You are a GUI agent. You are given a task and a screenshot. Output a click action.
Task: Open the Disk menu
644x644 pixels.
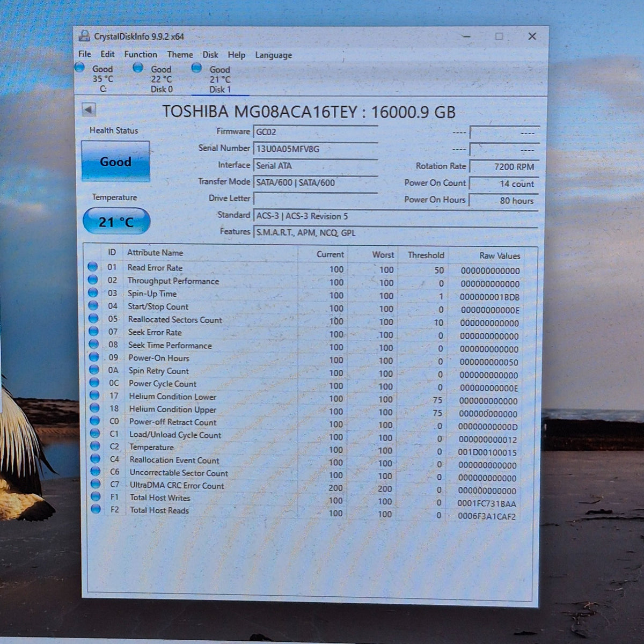coord(210,55)
